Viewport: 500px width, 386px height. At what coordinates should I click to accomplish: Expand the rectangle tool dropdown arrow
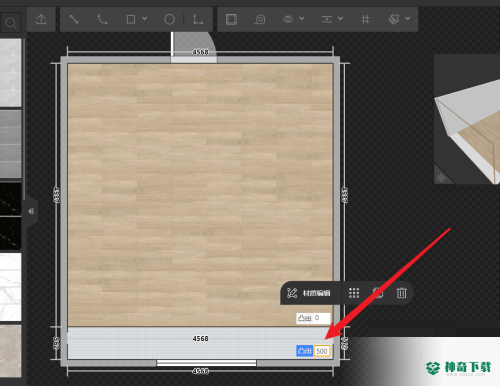(x=145, y=19)
